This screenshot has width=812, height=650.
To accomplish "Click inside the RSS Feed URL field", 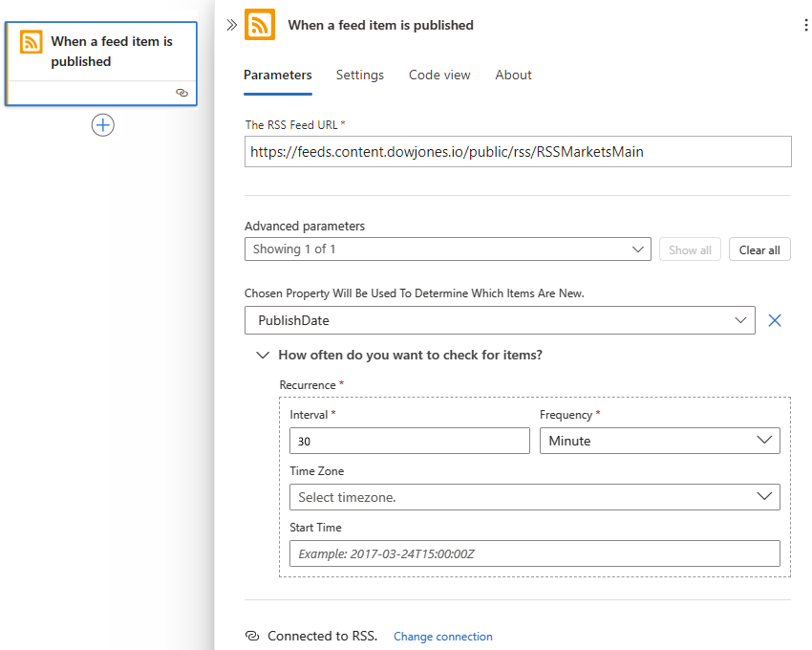I will click(x=518, y=151).
